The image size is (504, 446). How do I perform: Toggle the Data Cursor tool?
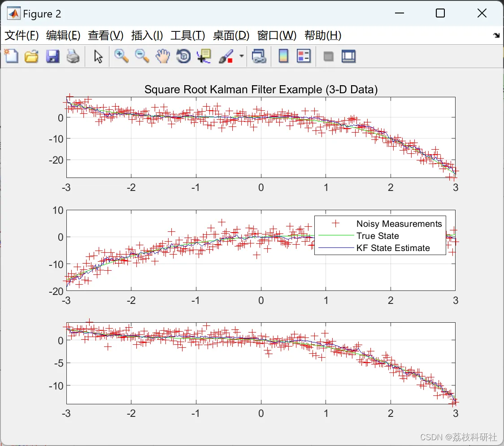pyautogui.click(x=204, y=56)
